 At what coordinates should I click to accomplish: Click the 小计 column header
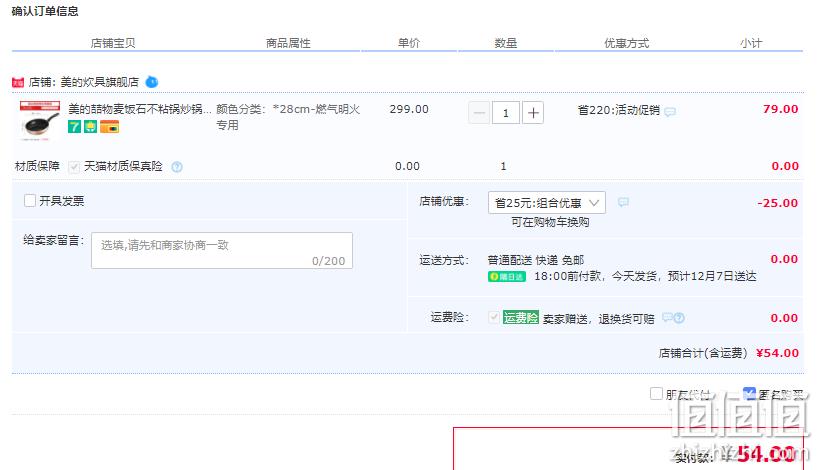coord(751,43)
